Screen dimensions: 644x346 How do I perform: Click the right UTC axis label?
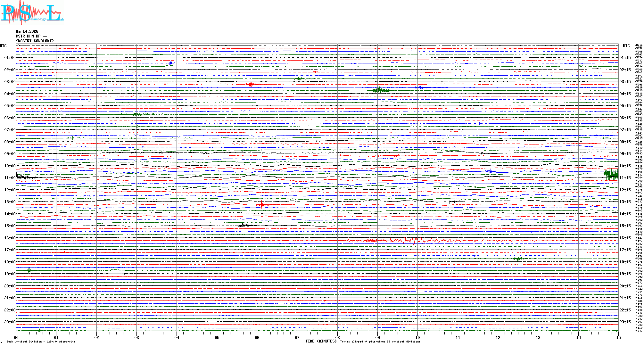[626, 46]
